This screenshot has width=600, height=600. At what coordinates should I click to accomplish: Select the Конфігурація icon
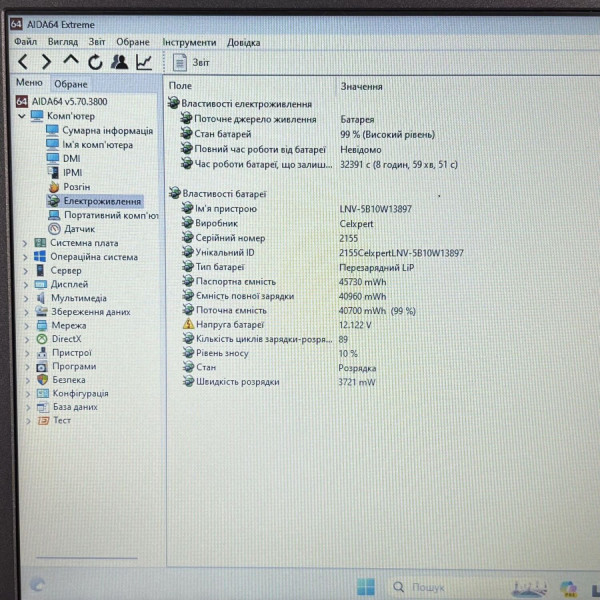42,393
